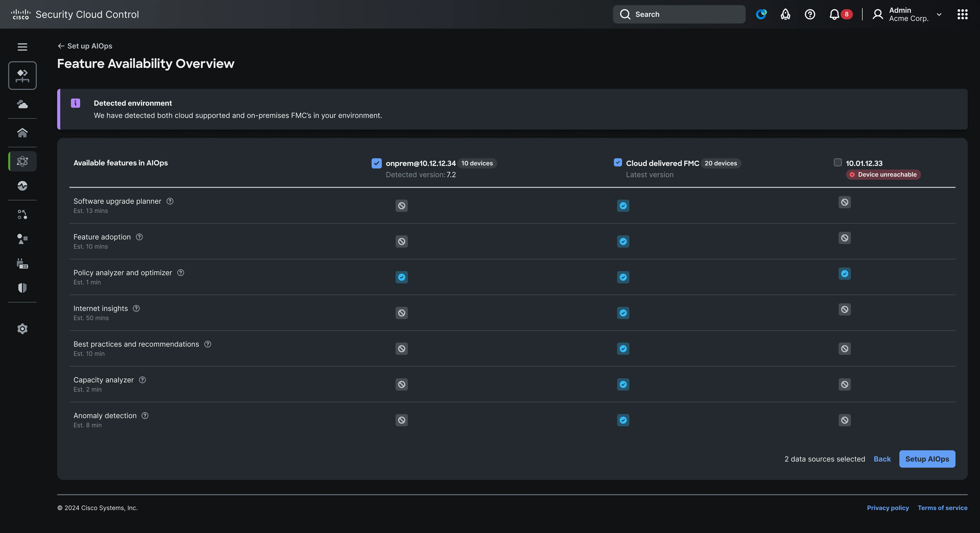Open the help question mark in header
Viewport: 980px width, 533px height.
[810, 15]
